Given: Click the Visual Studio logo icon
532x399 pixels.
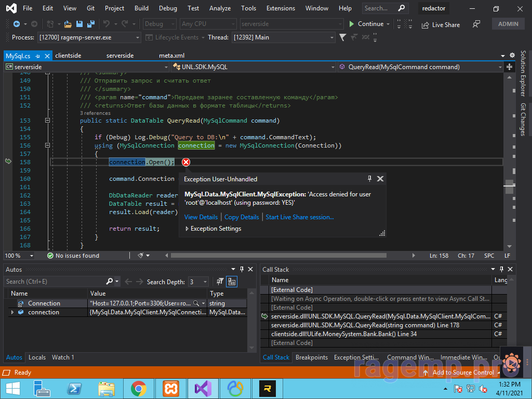Looking at the screenshot, I should tap(11, 8).
